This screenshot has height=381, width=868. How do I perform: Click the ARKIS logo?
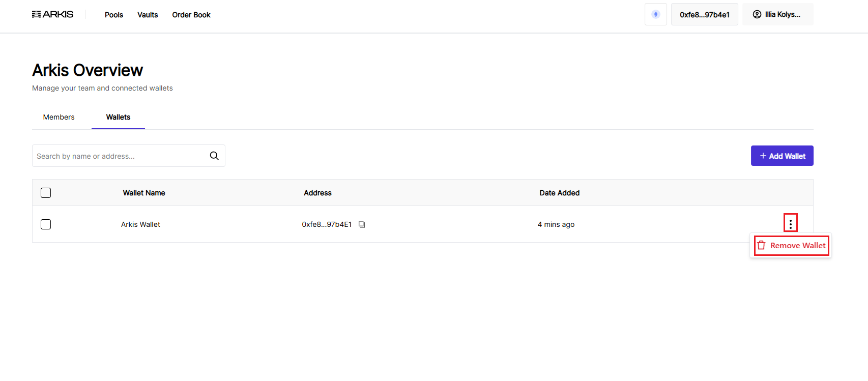pyautogui.click(x=52, y=14)
